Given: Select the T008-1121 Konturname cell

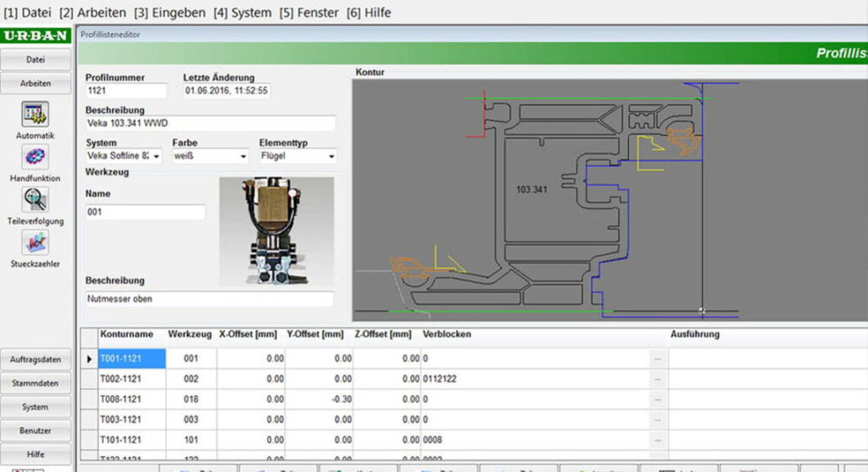Looking at the screenshot, I should click(131, 399).
